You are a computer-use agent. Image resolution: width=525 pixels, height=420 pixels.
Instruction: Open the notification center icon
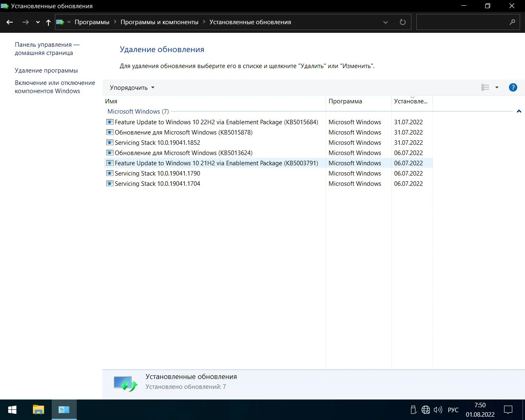[508, 410]
